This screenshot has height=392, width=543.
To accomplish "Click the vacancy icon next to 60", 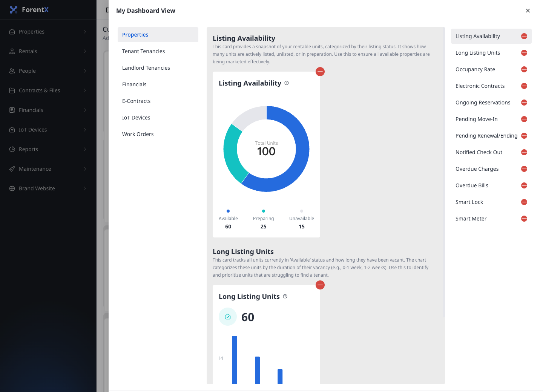I will coord(228,317).
